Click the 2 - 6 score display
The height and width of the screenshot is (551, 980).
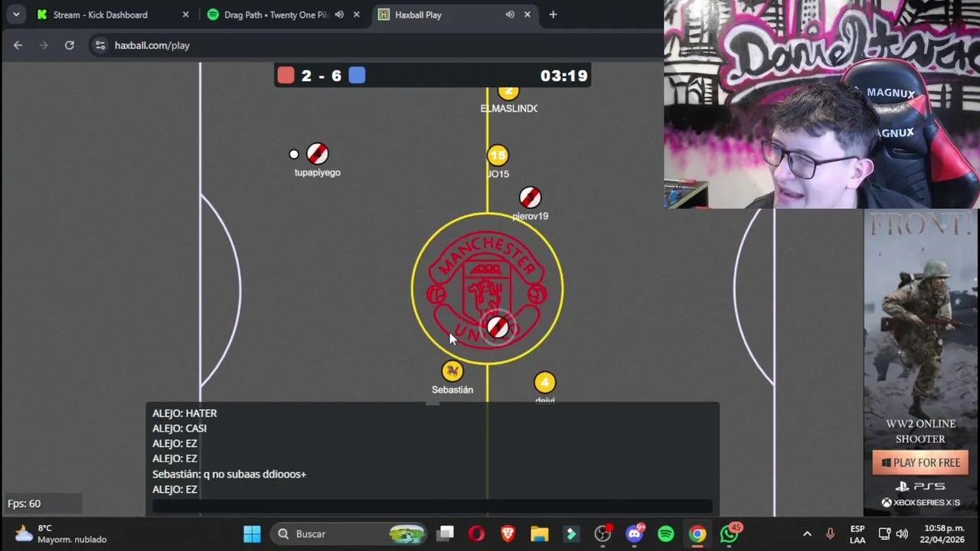(322, 76)
